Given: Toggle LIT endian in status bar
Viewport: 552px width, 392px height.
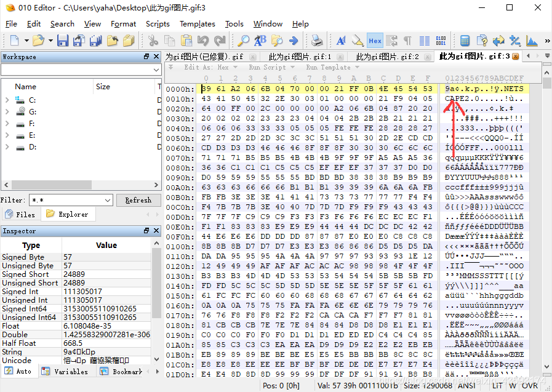Looking at the screenshot, I should click(497, 386).
